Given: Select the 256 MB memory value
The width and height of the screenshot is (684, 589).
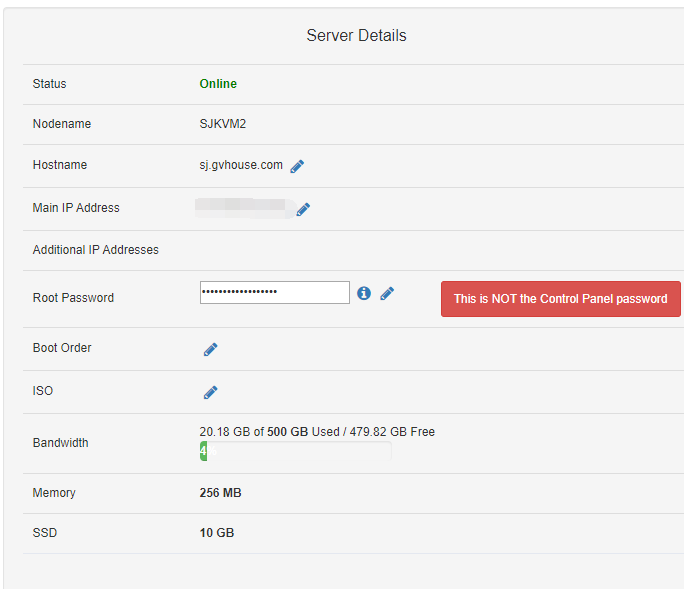Looking at the screenshot, I should [220, 493].
